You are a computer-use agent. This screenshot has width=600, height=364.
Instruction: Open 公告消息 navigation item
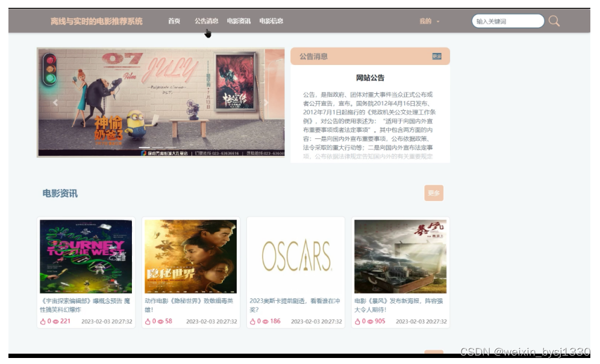[x=206, y=21]
